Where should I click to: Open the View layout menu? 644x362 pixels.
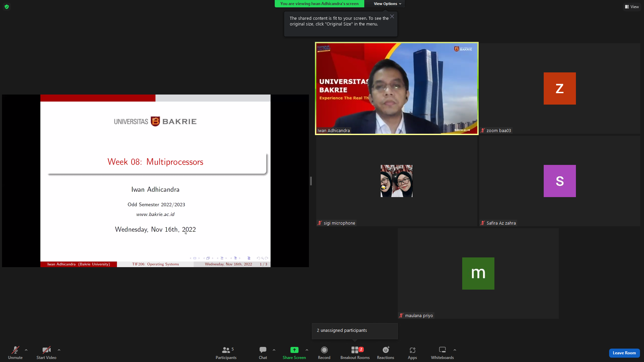[632, 7]
